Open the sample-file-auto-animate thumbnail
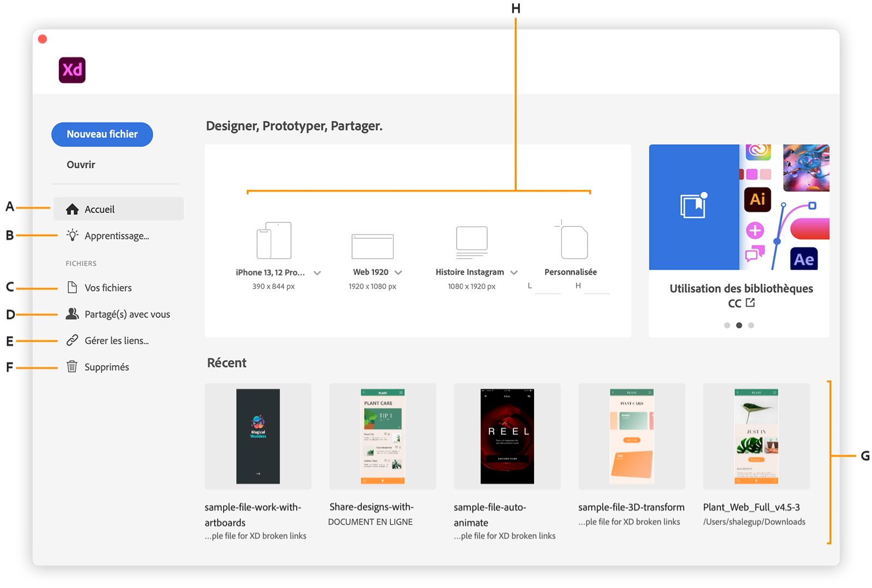Viewport: 872px width, 588px height. [x=507, y=436]
